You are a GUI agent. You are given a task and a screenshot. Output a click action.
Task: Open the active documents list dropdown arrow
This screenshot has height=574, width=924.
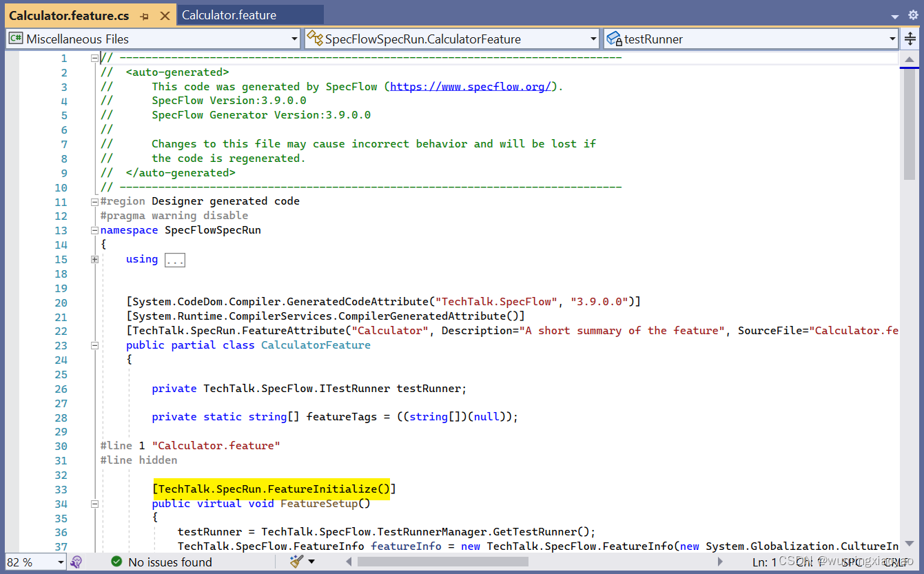pos(894,16)
